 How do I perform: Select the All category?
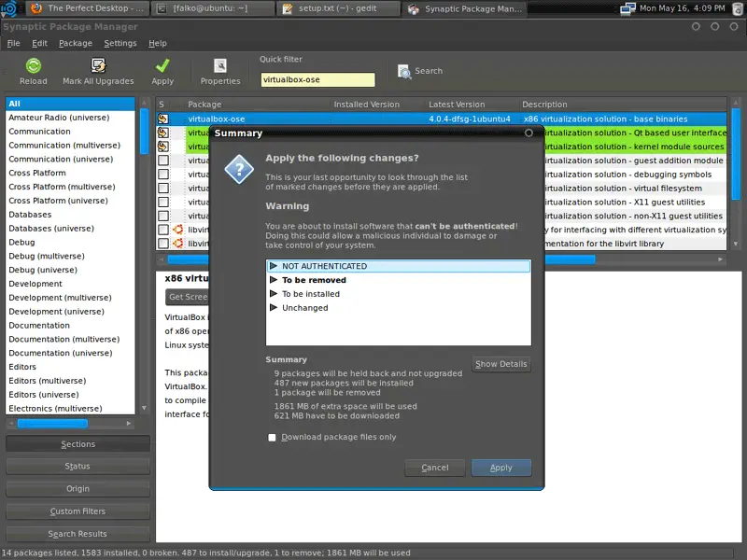click(71, 104)
